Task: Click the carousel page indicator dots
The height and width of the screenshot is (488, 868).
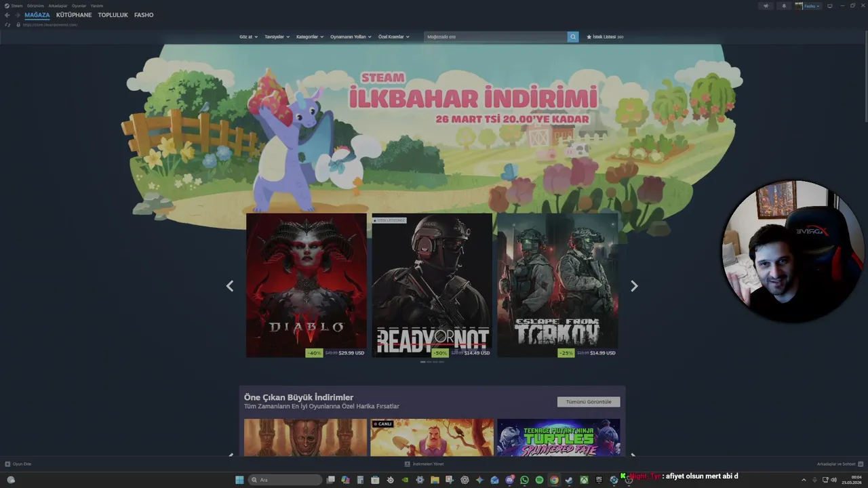Action: click(x=432, y=362)
